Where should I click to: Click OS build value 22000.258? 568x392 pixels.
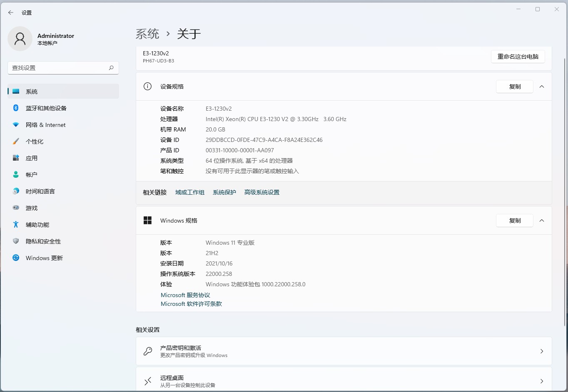(x=219, y=274)
